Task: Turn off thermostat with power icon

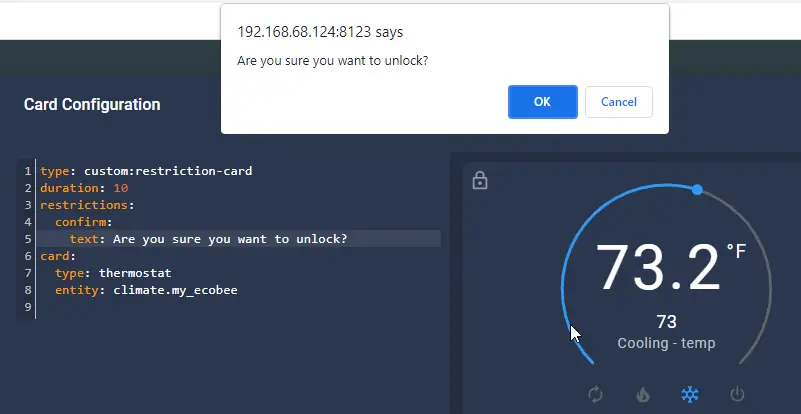Action: (737, 394)
